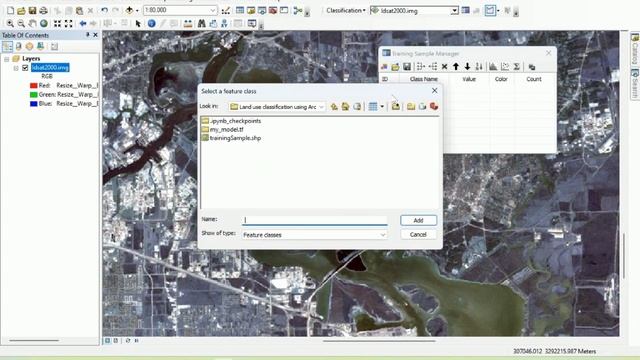Image resolution: width=640 pixels, height=360 pixels.
Task: Open the Catalog side tab
Action: tap(635, 49)
